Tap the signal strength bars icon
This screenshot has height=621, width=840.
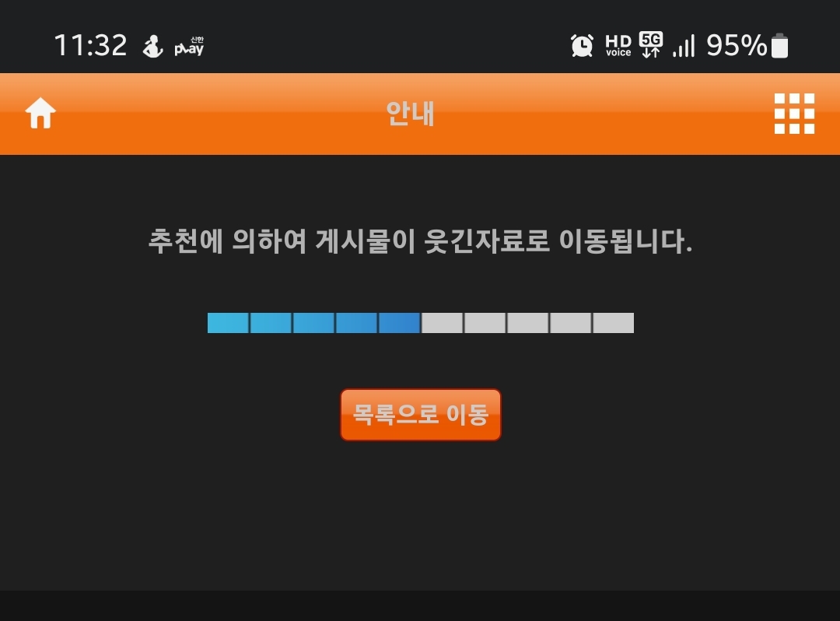684,46
